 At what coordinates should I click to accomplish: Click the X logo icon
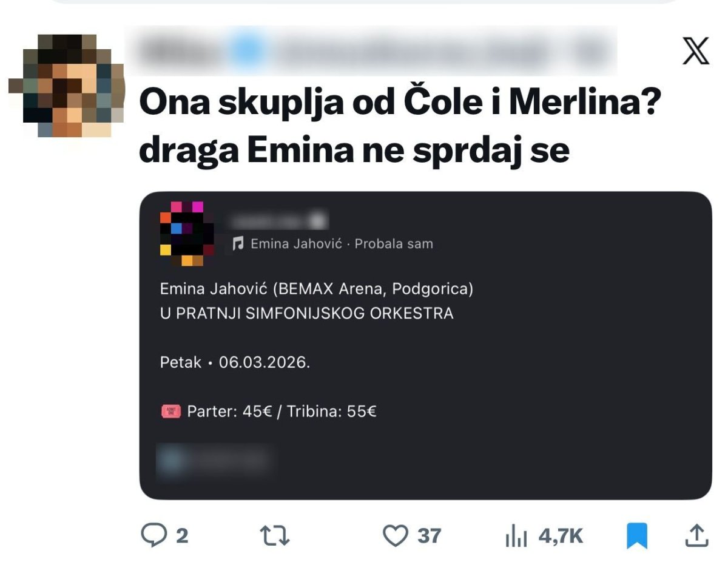point(695,50)
